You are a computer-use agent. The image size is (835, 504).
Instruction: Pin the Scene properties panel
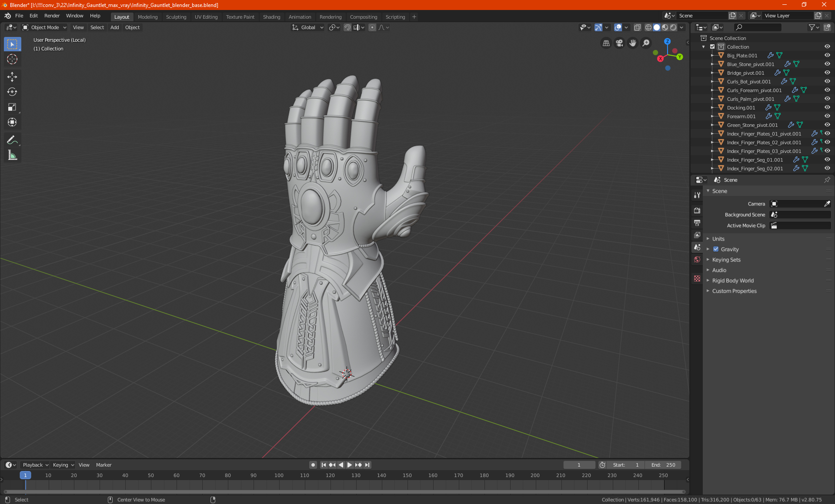(x=827, y=180)
